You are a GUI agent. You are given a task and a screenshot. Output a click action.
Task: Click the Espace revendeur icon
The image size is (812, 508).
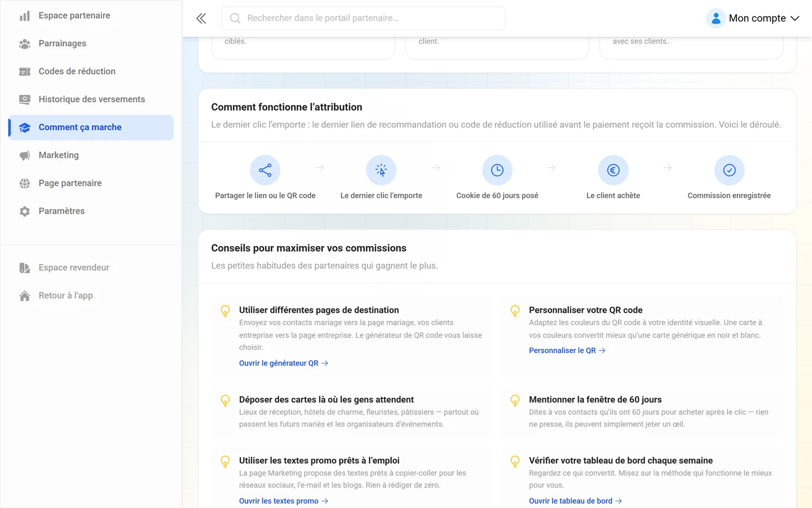click(x=25, y=268)
